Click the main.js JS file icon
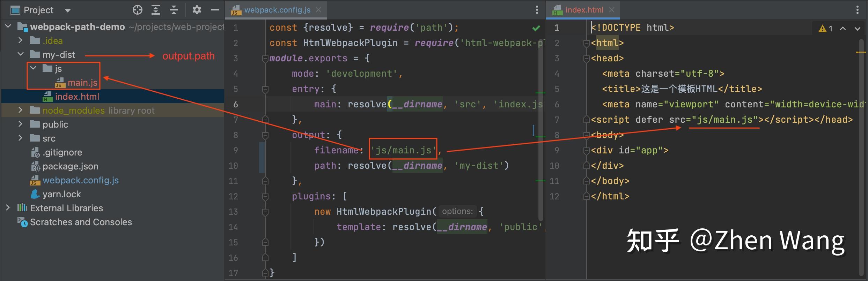The height and width of the screenshot is (281, 868). (60, 83)
